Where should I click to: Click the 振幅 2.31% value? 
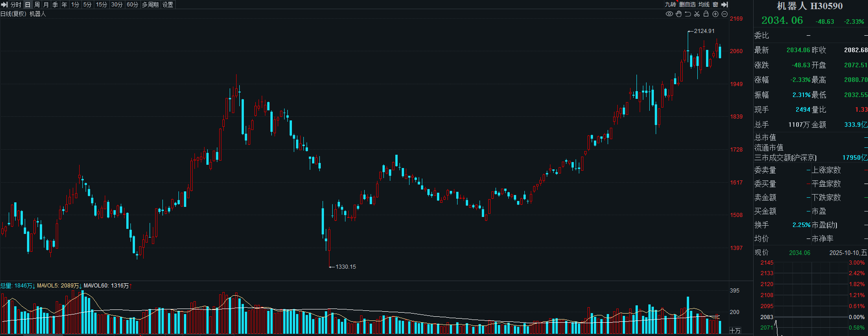click(x=801, y=95)
